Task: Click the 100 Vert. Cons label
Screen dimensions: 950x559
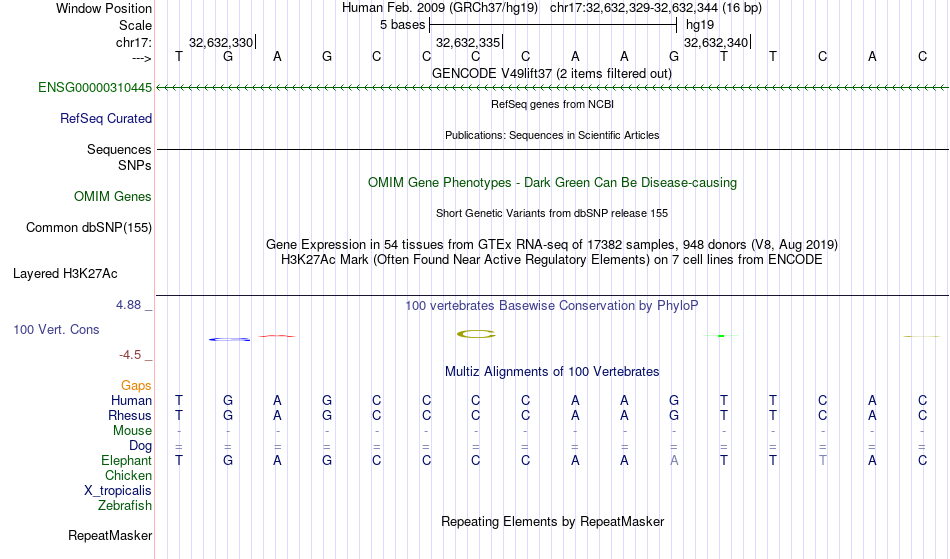Action: [56, 329]
